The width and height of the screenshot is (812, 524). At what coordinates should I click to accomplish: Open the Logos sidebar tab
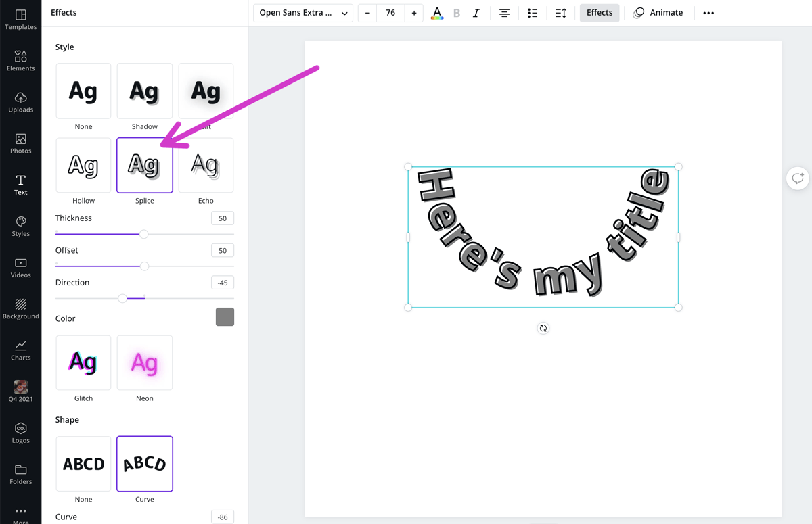click(x=20, y=433)
